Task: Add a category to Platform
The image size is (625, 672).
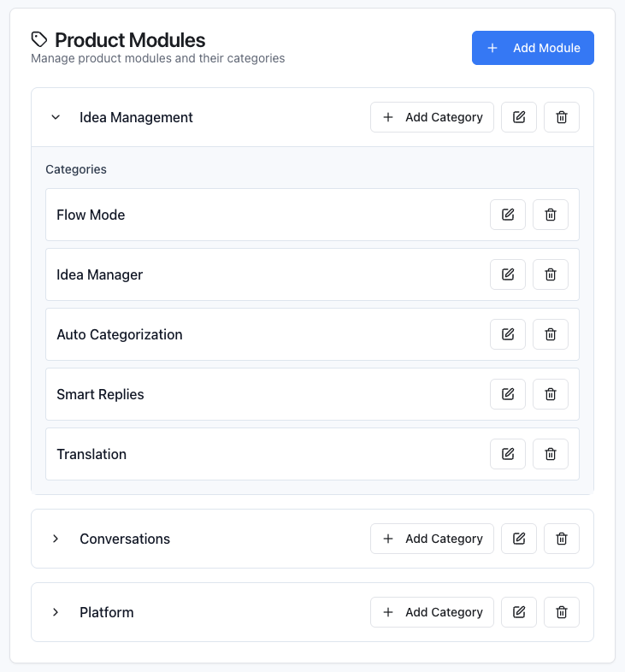Action: 432,612
